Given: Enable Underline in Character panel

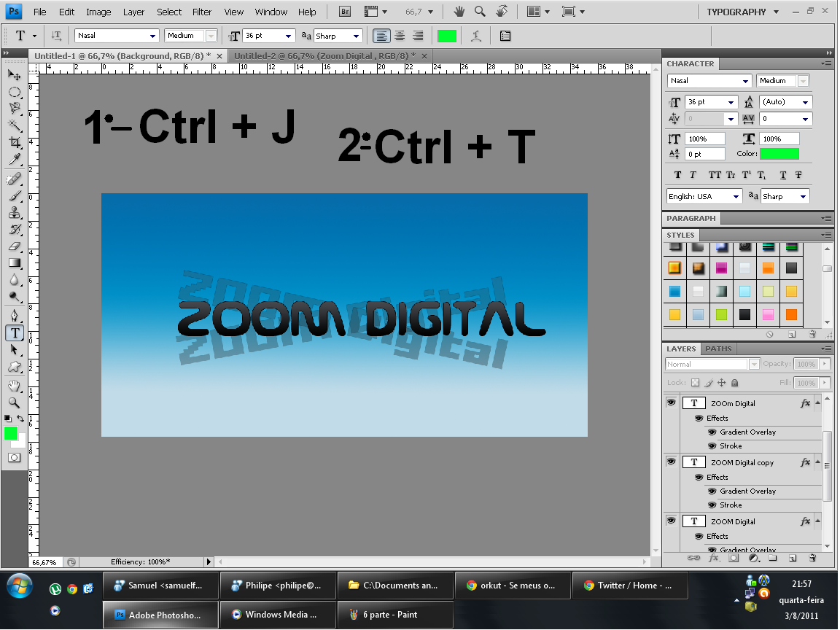Looking at the screenshot, I should [x=783, y=175].
